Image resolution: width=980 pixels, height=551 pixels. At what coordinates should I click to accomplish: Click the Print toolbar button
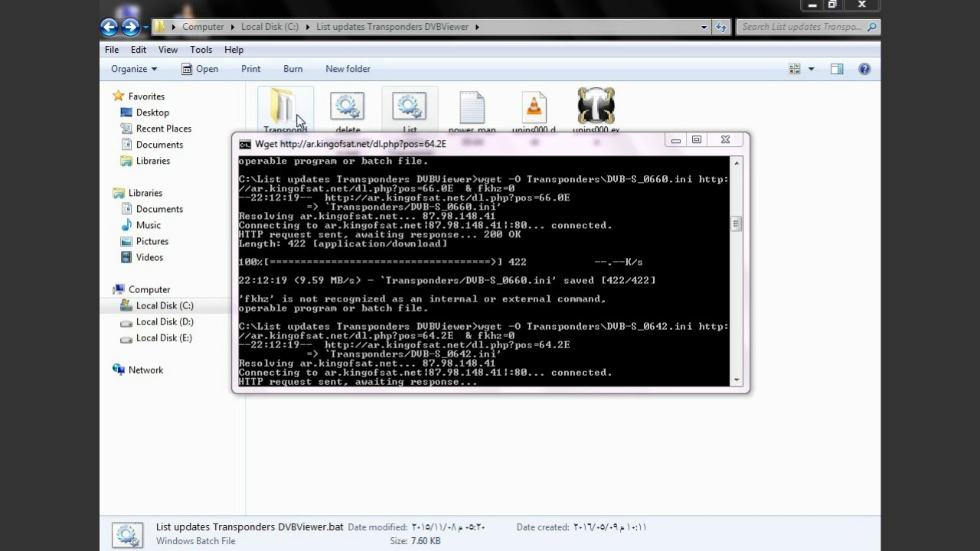(x=251, y=69)
